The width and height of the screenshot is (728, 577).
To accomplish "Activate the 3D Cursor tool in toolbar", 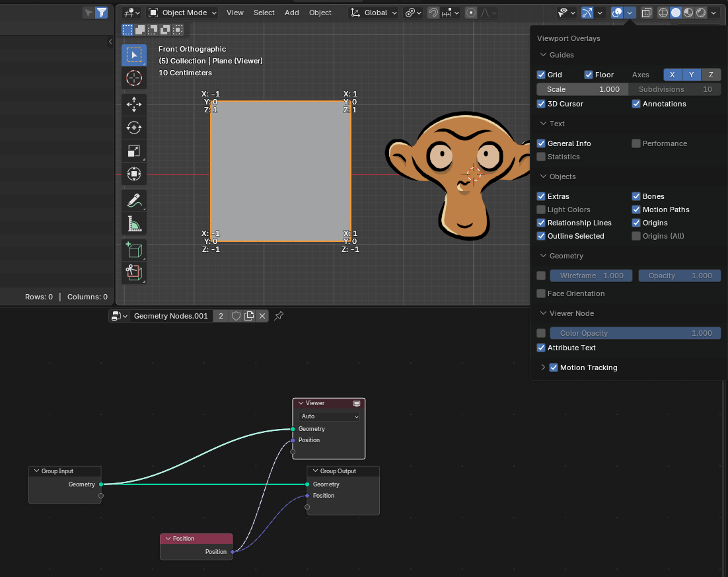I will point(134,78).
